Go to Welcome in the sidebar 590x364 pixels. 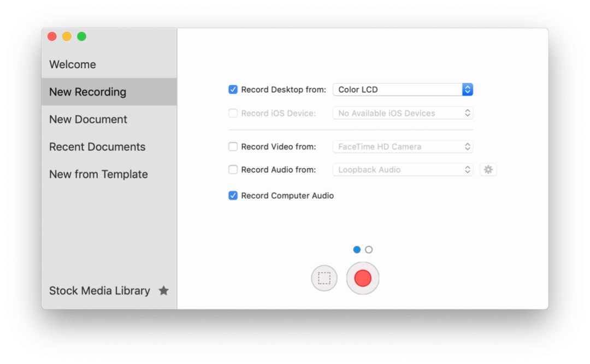pyautogui.click(x=109, y=64)
